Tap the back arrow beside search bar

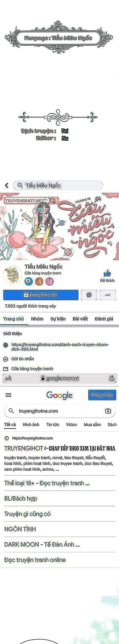pyautogui.click(x=6, y=185)
